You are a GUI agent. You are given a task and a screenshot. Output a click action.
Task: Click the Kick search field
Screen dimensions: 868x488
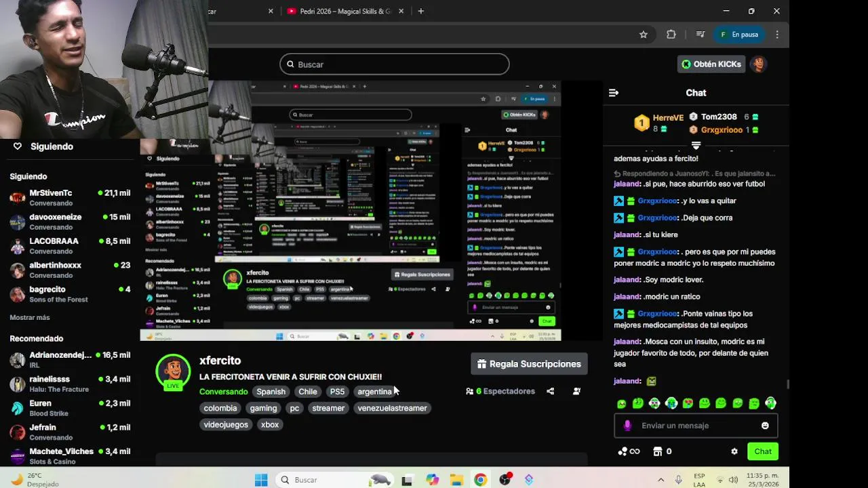[x=395, y=64]
